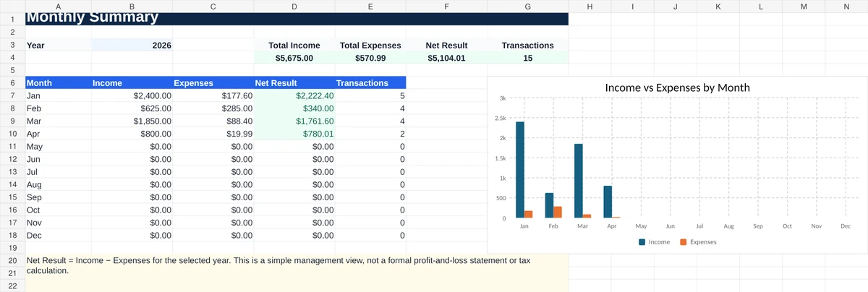Select column B header

coord(132,6)
